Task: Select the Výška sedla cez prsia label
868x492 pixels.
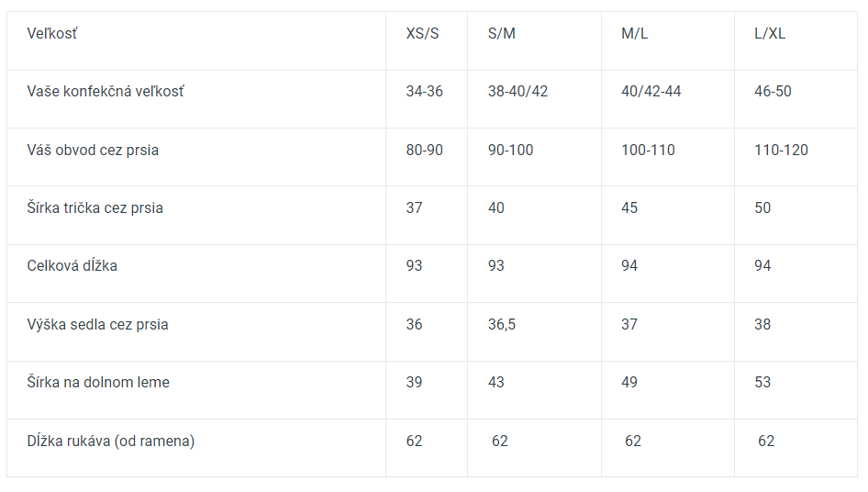Action: pos(97,324)
